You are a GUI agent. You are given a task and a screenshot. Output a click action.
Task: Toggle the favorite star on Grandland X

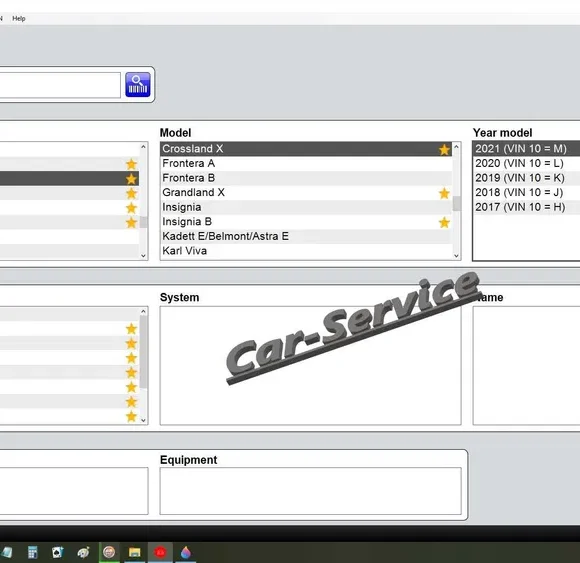444,193
